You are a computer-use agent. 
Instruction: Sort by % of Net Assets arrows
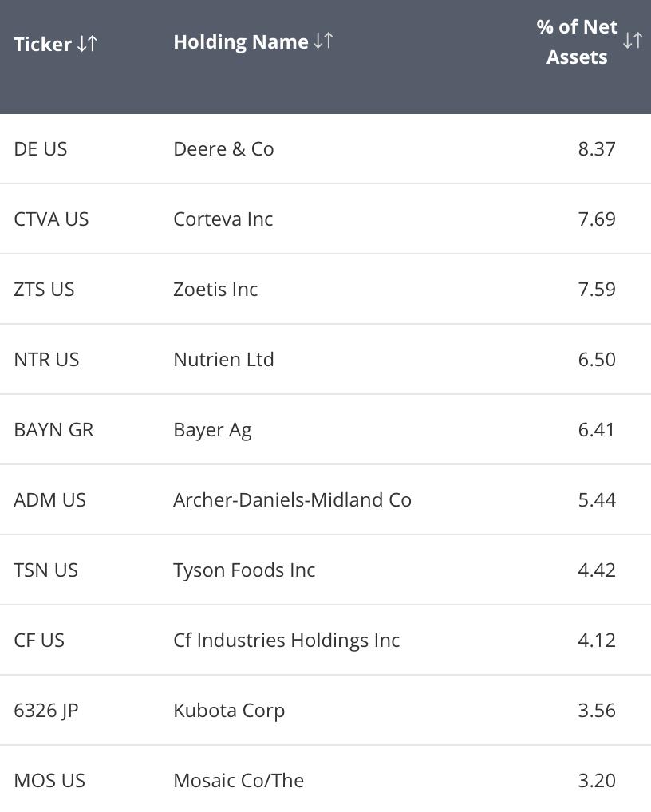[x=633, y=41]
